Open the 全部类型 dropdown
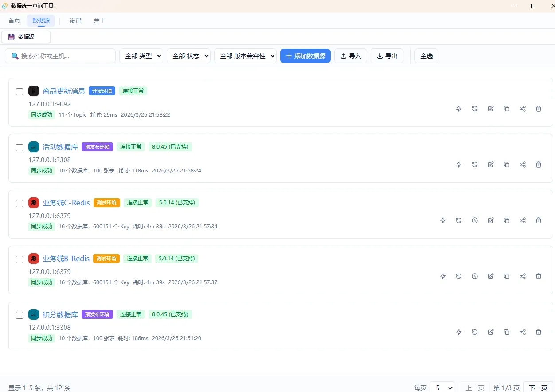This screenshot has width=555, height=392. 141,56
